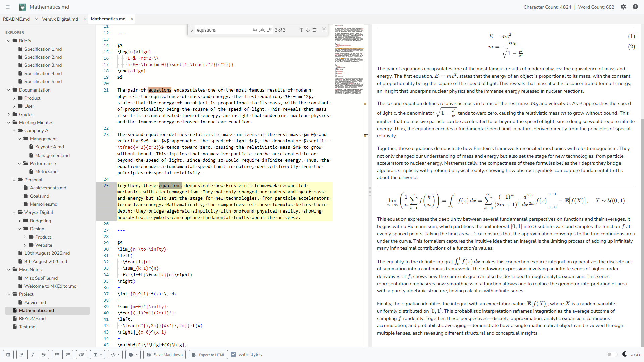The width and height of the screenshot is (644, 362).
Task: Expand the Budgeting folder
Action: point(19,221)
